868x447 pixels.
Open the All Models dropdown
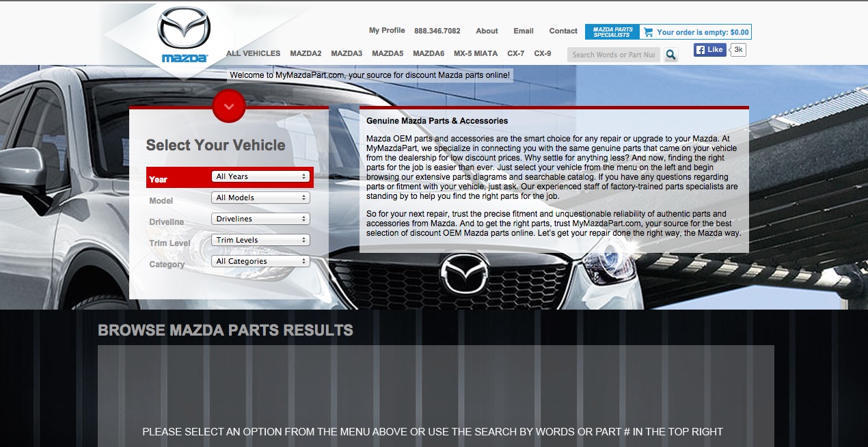pos(260,198)
